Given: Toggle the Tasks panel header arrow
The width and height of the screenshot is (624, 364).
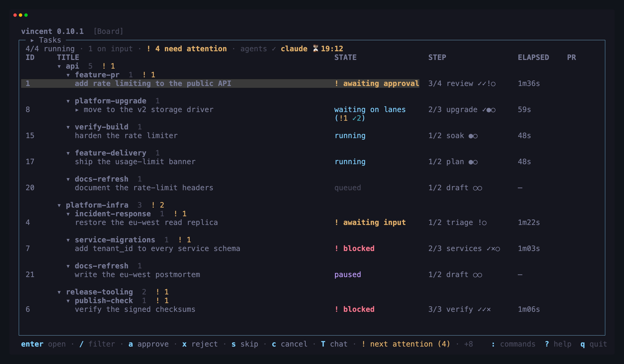Looking at the screenshot, I should (x=32, y=40).
